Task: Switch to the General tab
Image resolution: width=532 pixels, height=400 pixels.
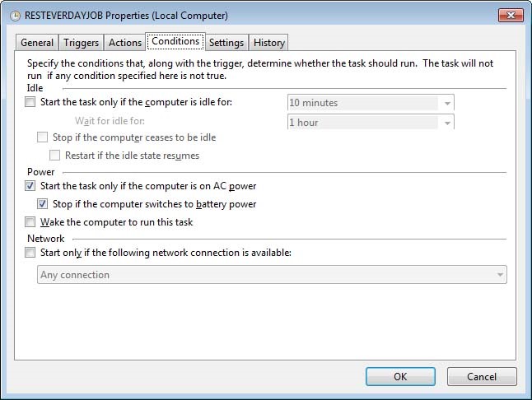Action: point(37,43)
